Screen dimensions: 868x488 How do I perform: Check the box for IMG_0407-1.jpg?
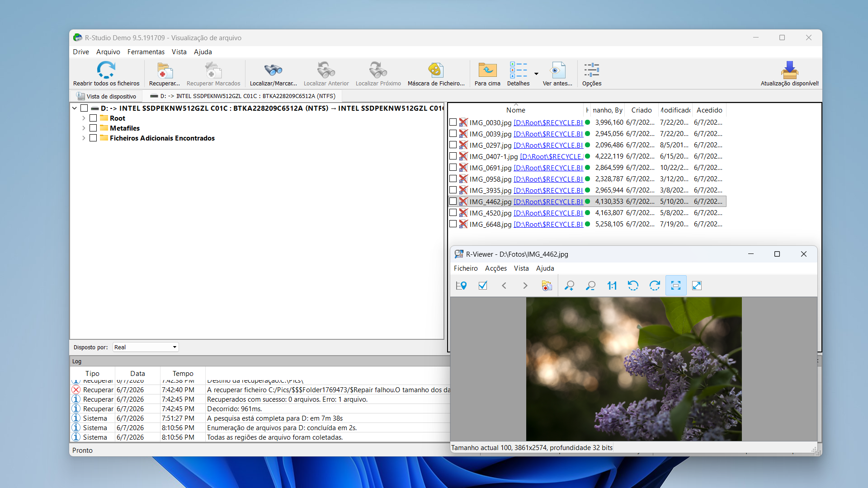pos(453,156)
